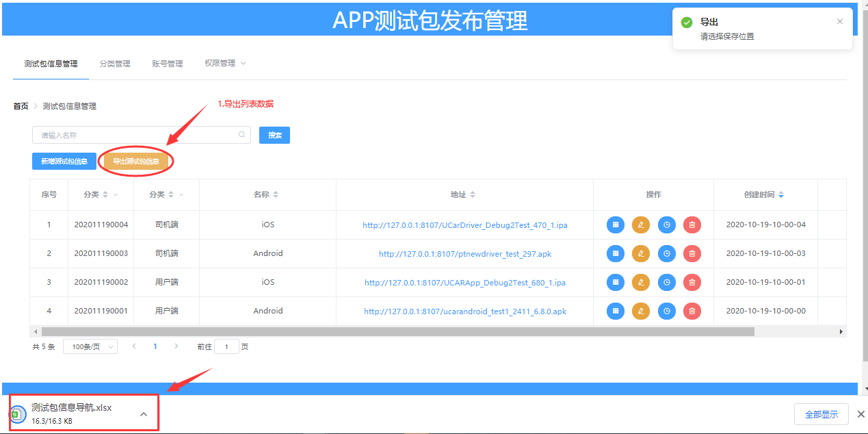Open options arrow for 测试包信息导航.xlsx download

144,414
